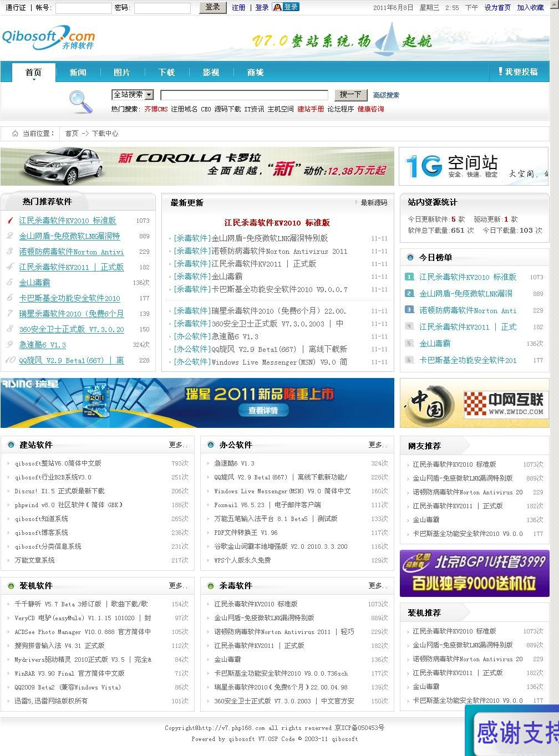
Task: Click the 下载中心 breadcrumb link
Action: point(105,134)
